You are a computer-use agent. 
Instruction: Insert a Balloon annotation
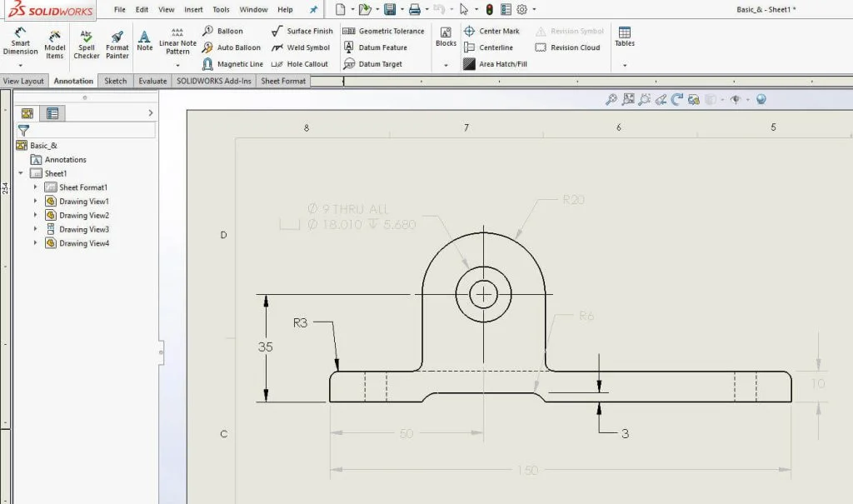[223, 31]
